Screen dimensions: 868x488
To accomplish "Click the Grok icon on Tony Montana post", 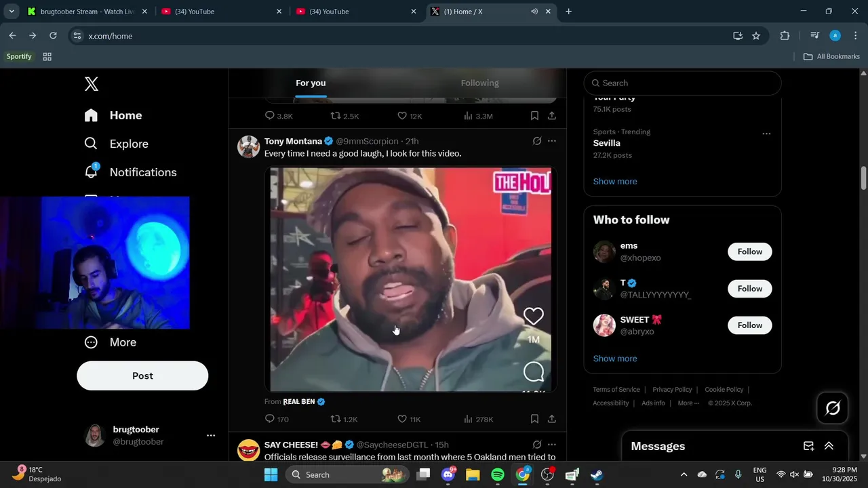I will click(x=537, y=141).
